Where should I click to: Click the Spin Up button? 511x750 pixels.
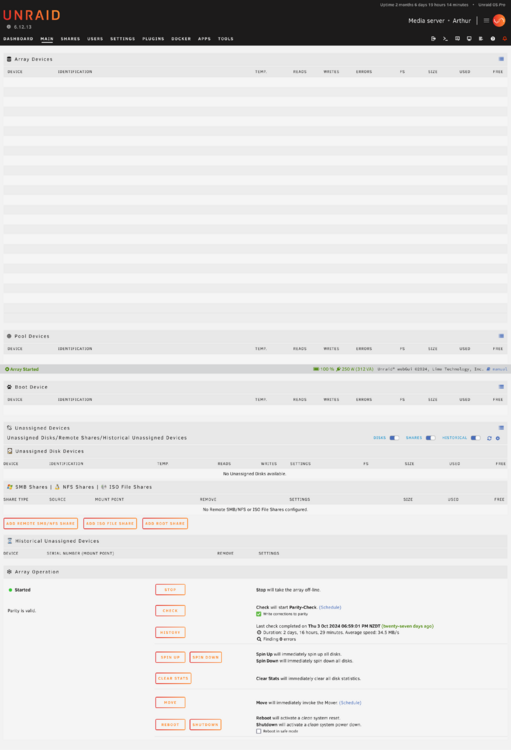pyautogui.click(x=170, y=657)
